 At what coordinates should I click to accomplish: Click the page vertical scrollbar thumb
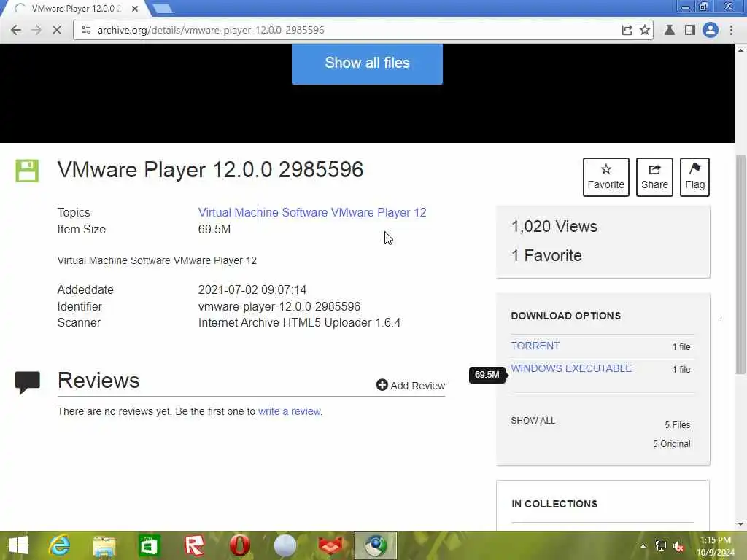point(740,264)
